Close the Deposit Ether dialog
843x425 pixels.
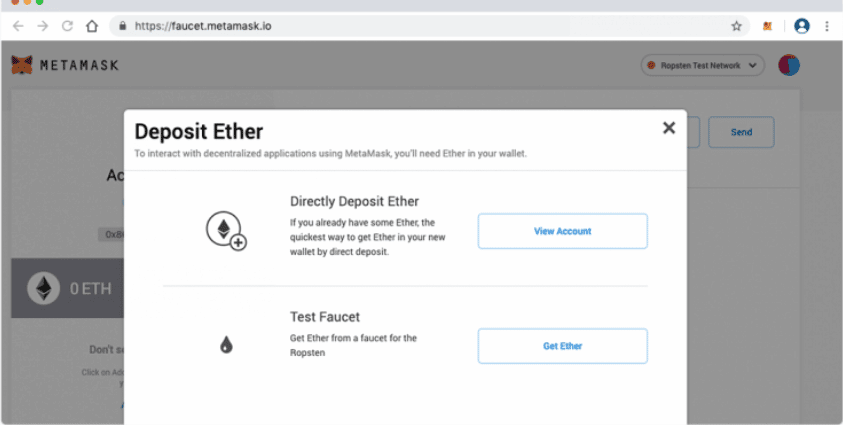(x=669, y=128)
